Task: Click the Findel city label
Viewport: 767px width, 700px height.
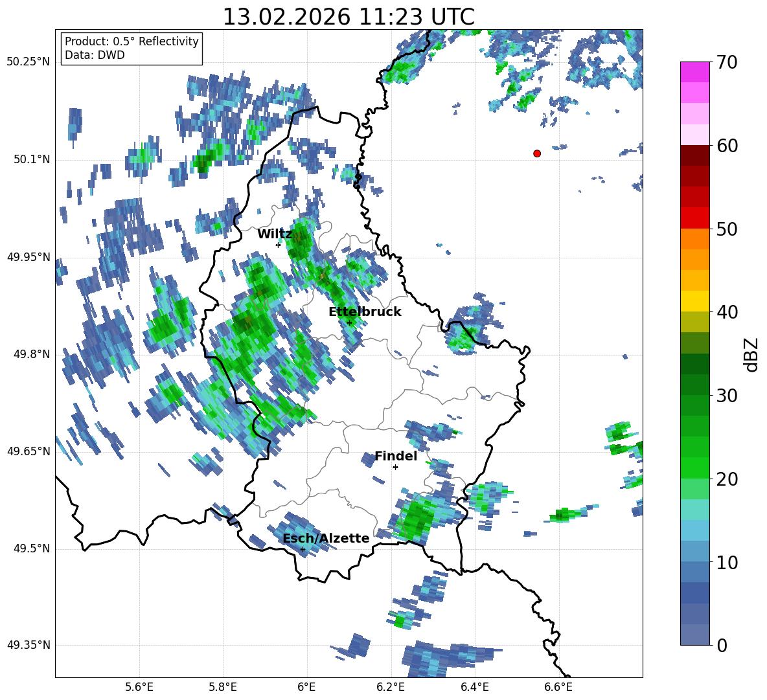Action: (396, 456)
